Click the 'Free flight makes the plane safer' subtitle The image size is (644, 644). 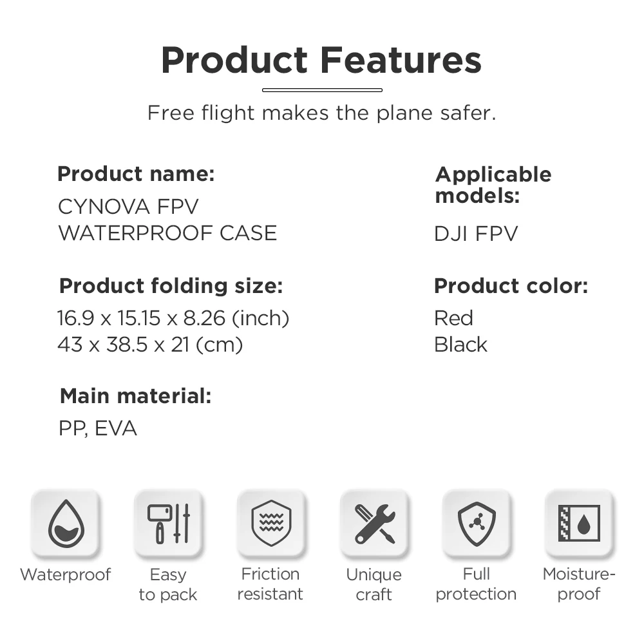point(321,113)
